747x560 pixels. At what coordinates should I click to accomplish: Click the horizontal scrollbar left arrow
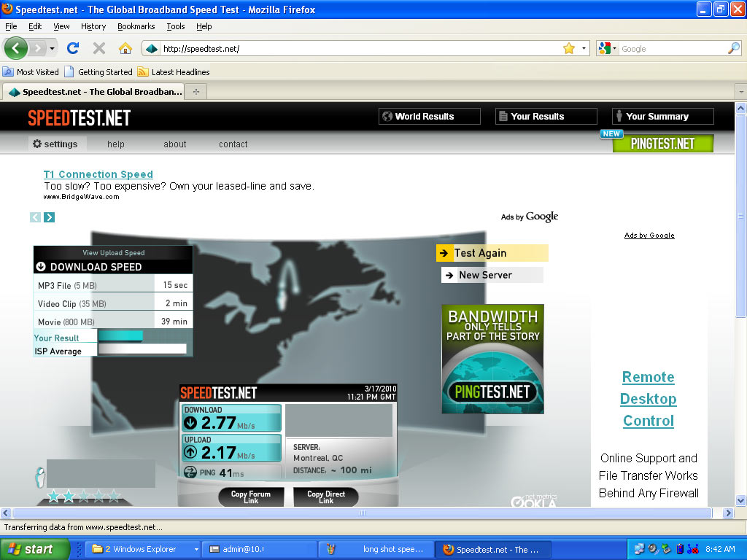[x=6, y=513]
